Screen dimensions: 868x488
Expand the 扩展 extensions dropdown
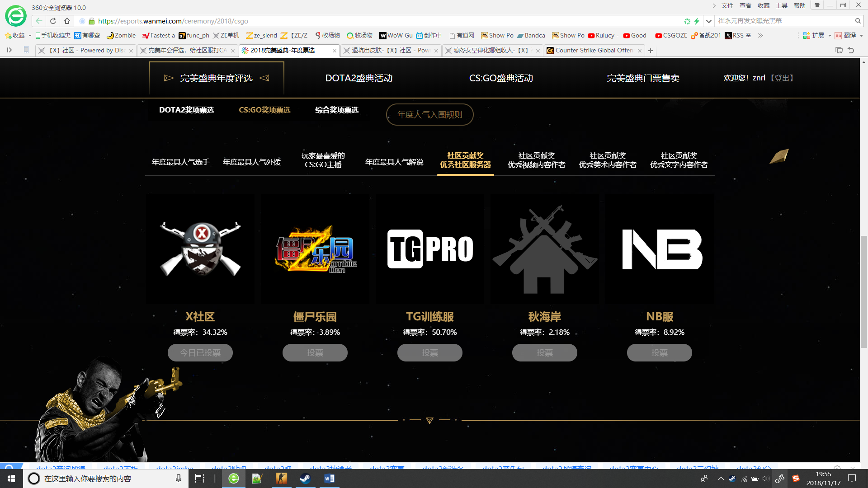click(x=830, y=36)
